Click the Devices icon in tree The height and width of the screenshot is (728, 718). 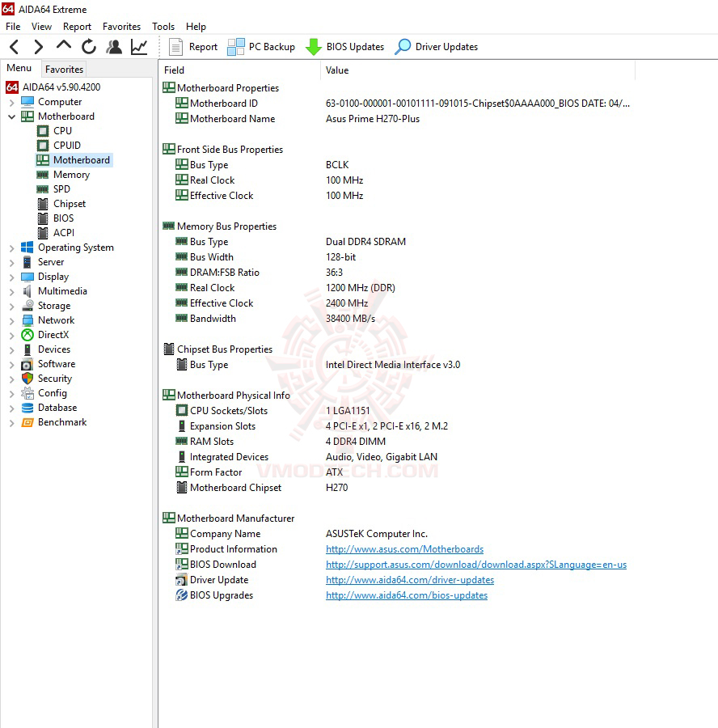(x=27, y=349)
